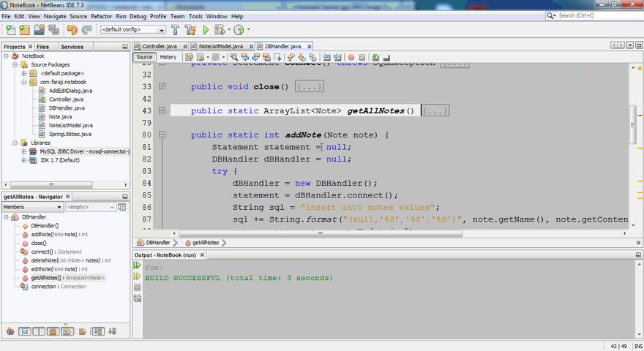The height and width of the screenshot is (351, 644).
Task: Switch to the Files tab
Action: (42, 47)
